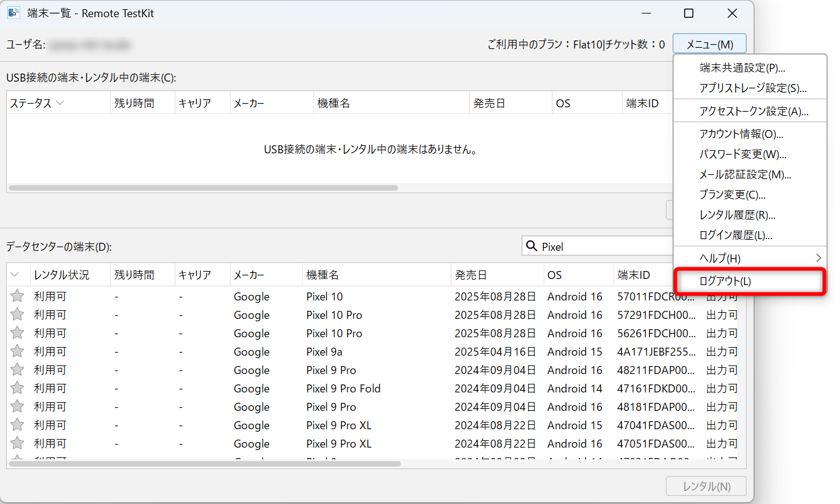Click device ID "47161FDKD00..."
840x504 pixels.
pyautogui.click(x=657, y=388)
